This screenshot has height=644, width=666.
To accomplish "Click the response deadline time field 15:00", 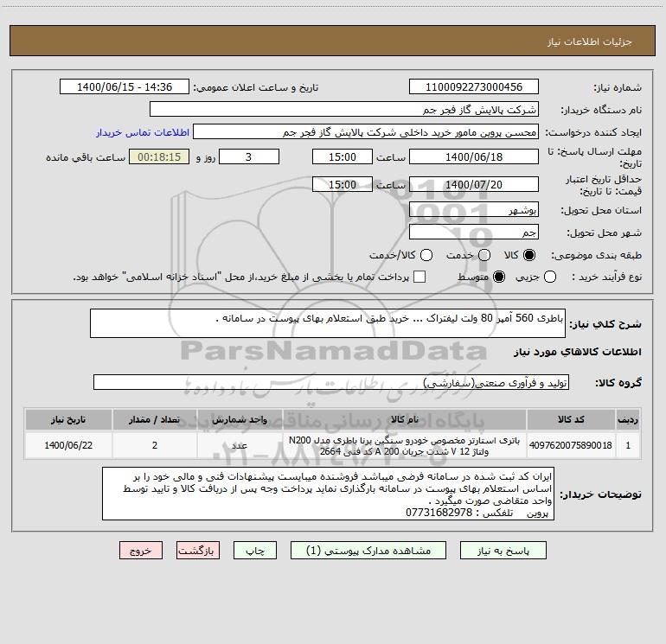I will [343, 156].
